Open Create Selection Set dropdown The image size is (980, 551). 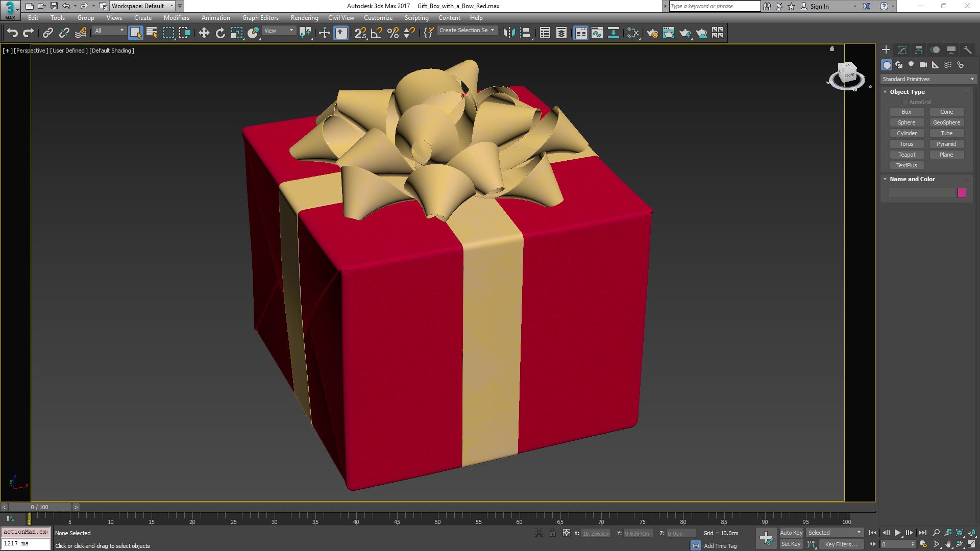click(467, 31)
